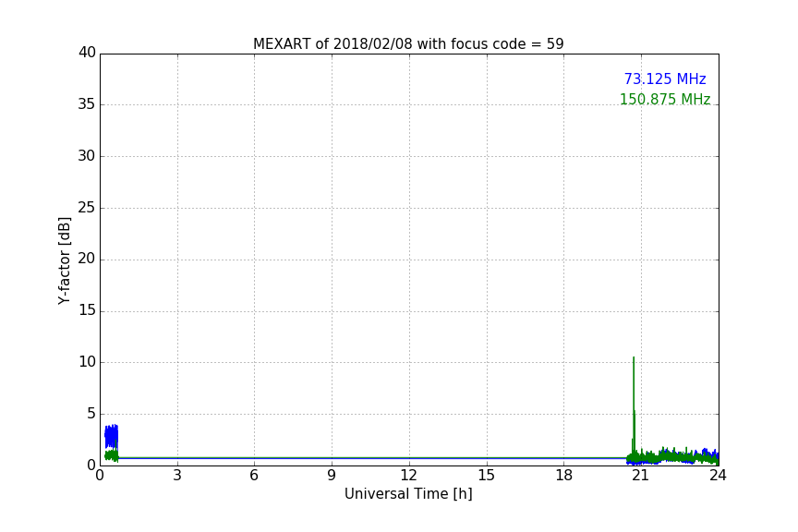
Task: Click the x-axis tick label 3
Action: [x=177, y=476]
